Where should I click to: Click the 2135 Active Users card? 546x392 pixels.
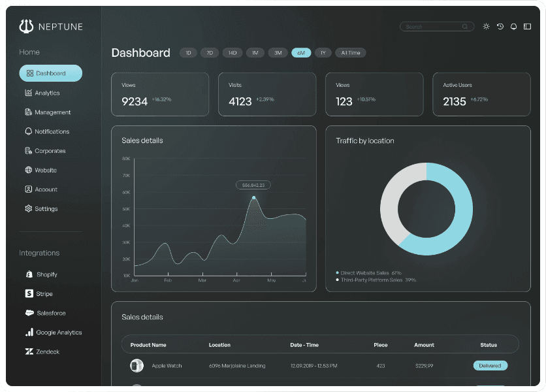481,94
